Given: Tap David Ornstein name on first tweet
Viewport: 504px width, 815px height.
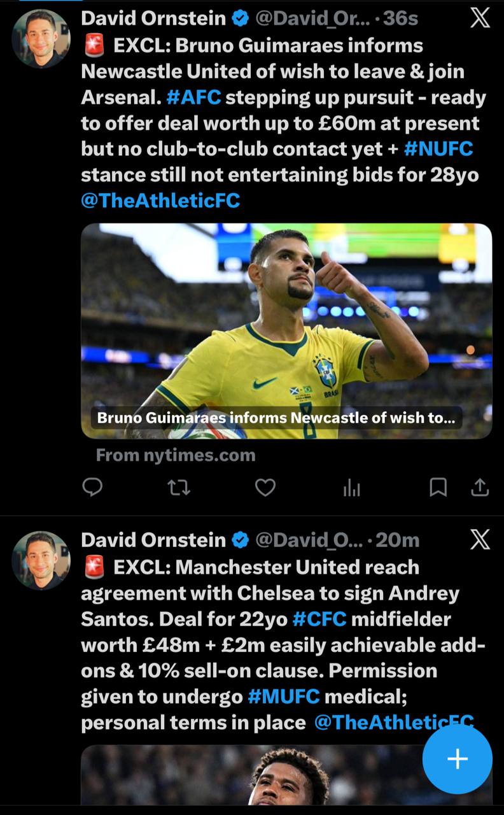Looking at the screenshot, I should point(153,18).
